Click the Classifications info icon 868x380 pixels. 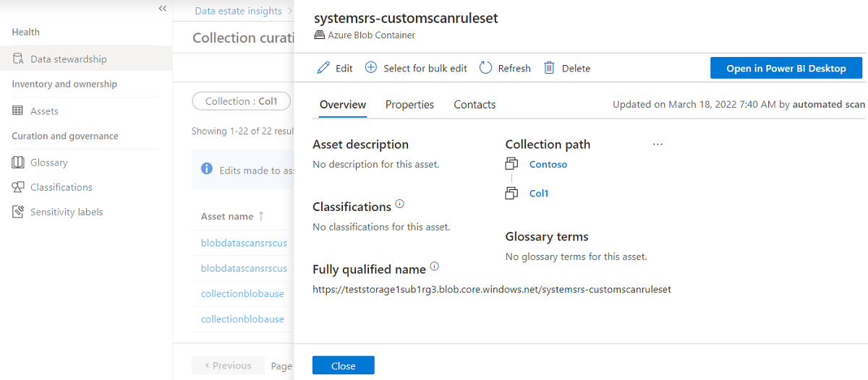(400, 204)
